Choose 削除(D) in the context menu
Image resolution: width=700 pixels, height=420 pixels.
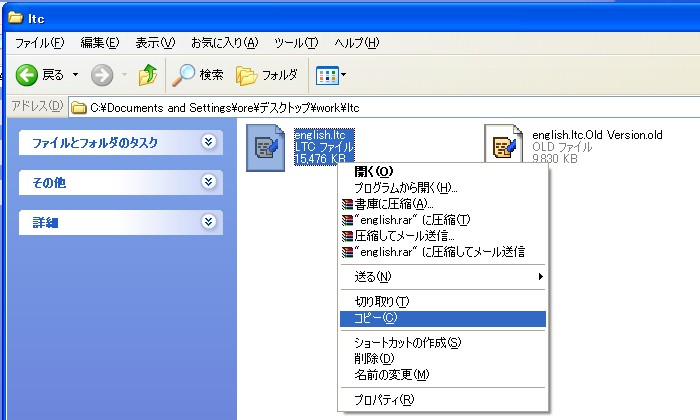pos(443,359)
